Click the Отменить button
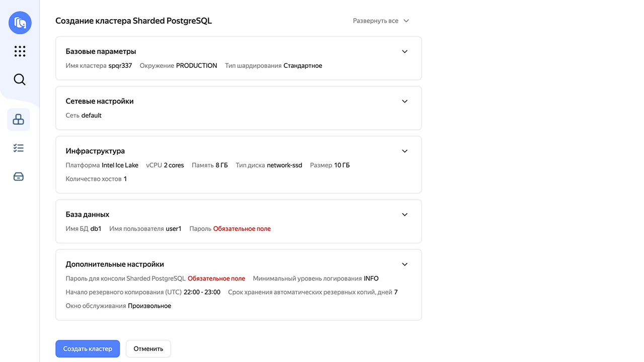 [x=148, y=348]
